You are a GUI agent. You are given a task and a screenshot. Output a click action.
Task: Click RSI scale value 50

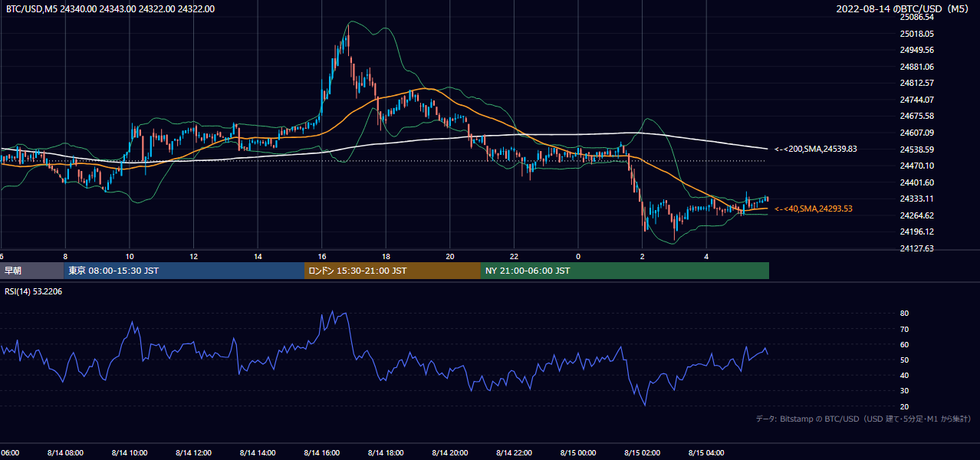[905, 360]
